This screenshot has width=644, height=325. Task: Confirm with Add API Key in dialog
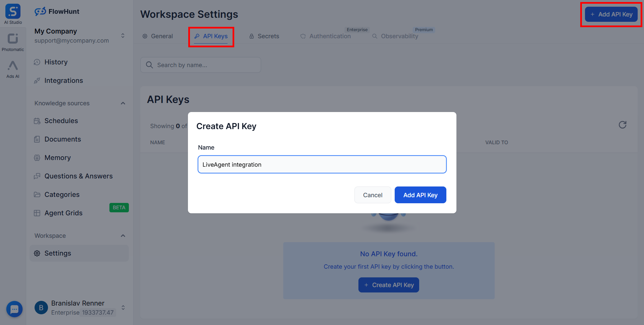coord(420,195)
